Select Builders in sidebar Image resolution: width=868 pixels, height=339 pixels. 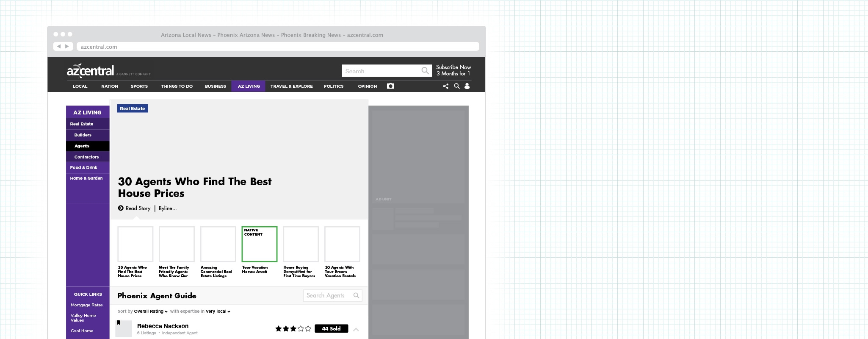point(88,135)
